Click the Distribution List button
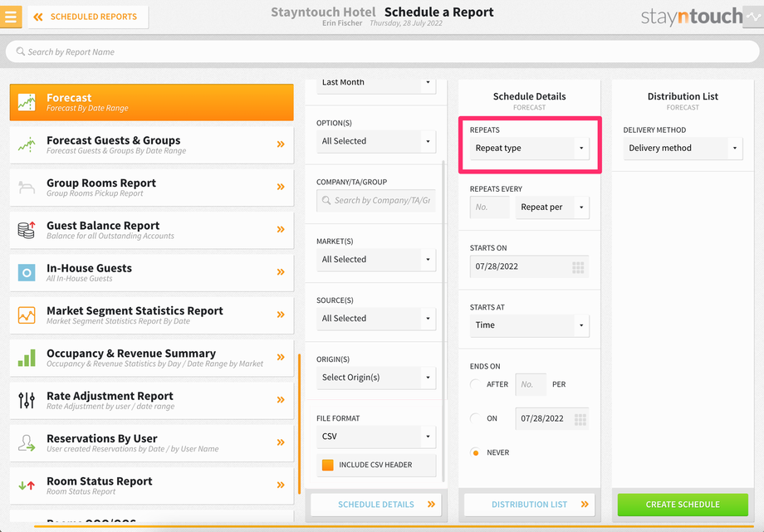 pos(530,505)
